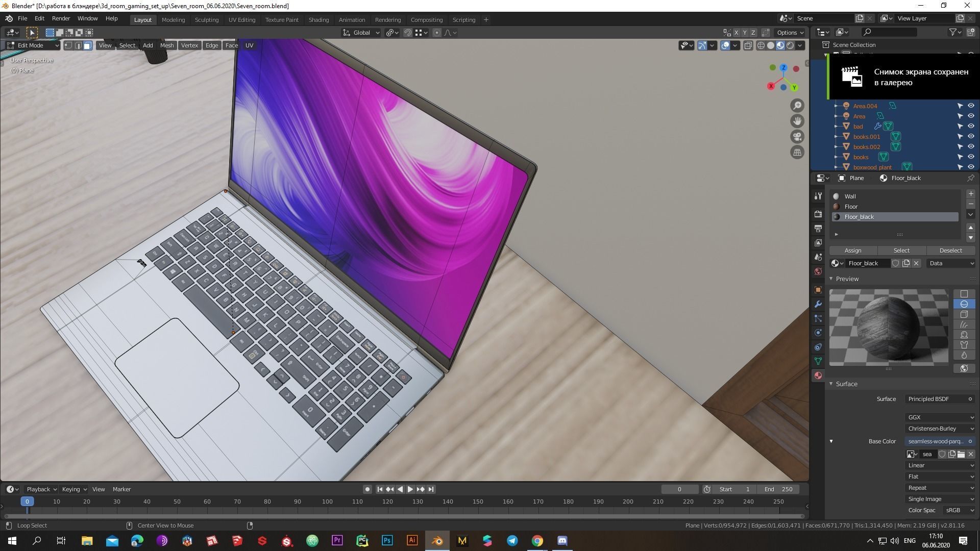Open the Tool properties tab
980x551 pixels.
click(x=818, y=196)
